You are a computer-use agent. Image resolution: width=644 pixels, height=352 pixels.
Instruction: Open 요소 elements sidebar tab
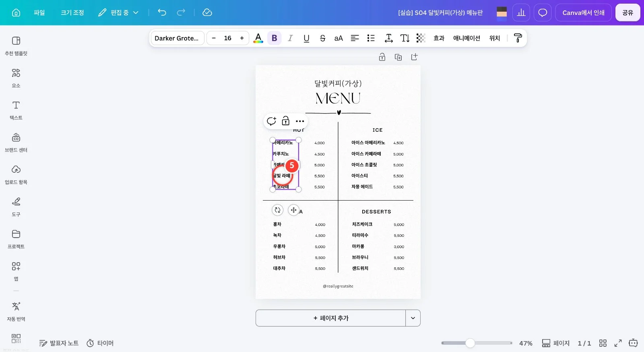16,78
